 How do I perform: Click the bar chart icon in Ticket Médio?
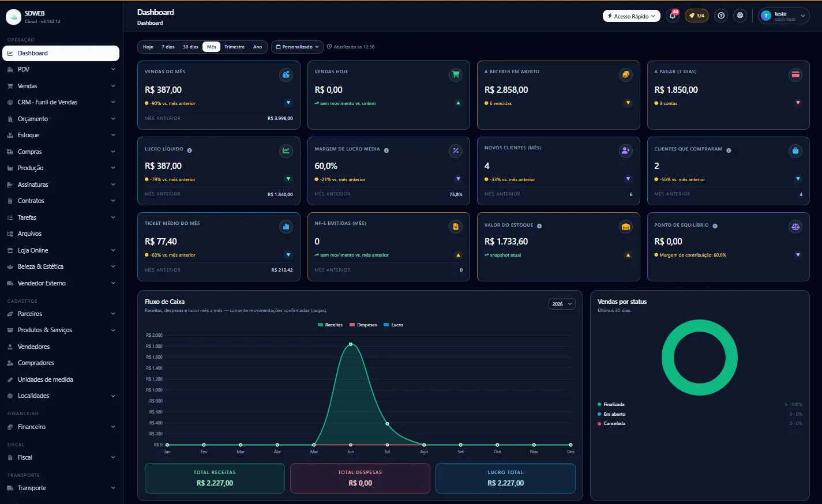pyautogui.click(x=286, y=227)
